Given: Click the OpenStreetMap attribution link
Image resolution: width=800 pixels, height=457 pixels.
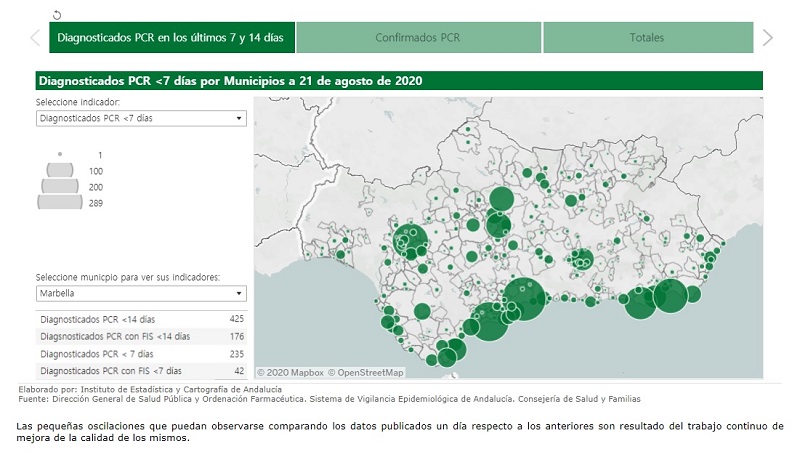Looking at the screenshot, I should (x=365, y=373).
